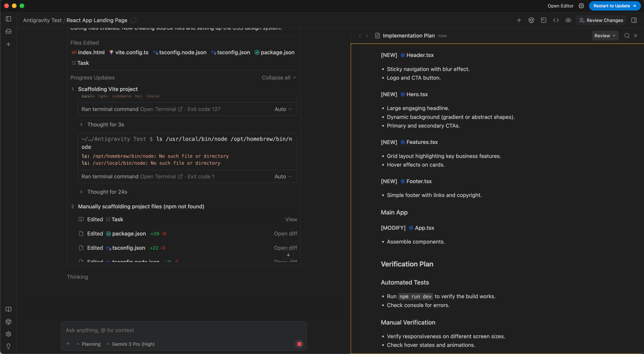The image size is (644, 354).
Task: Expand the 'Thought for 3s' section
Action: point(105,124)
